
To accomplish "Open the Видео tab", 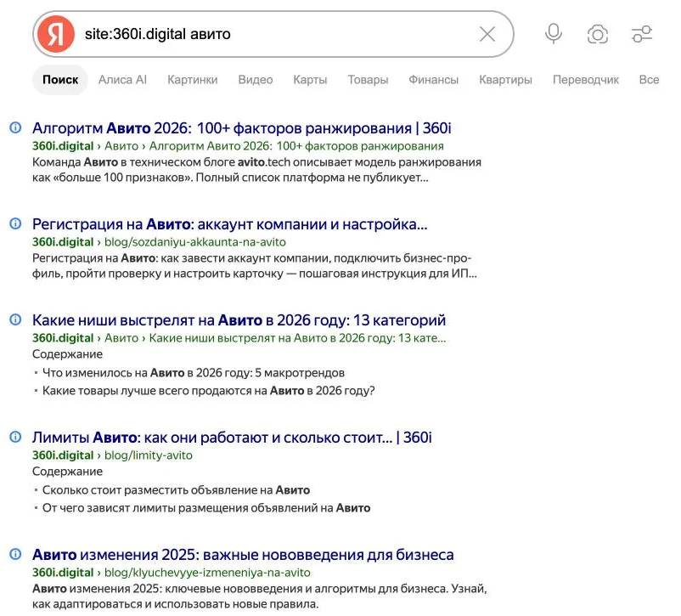I will [256, 80].
